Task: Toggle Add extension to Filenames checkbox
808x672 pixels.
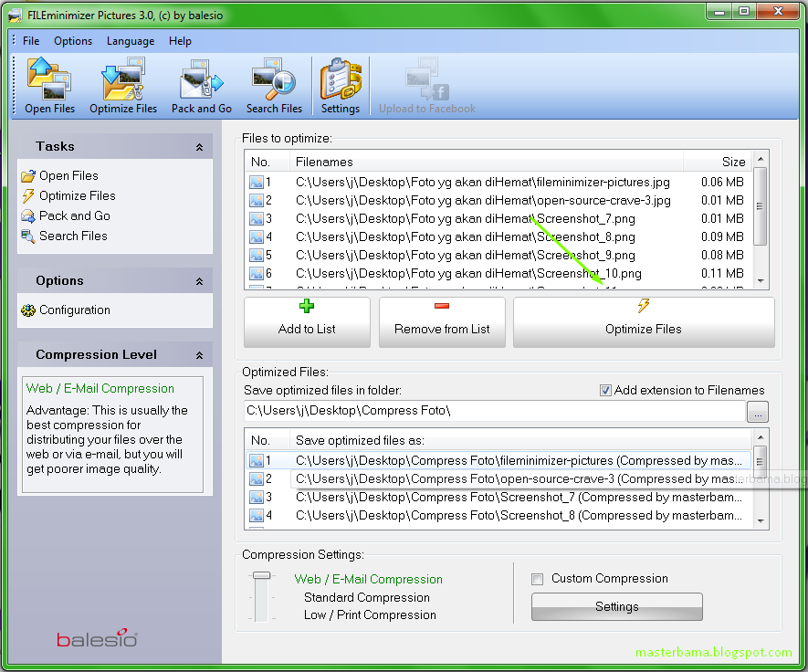Action: coord(605,391)
